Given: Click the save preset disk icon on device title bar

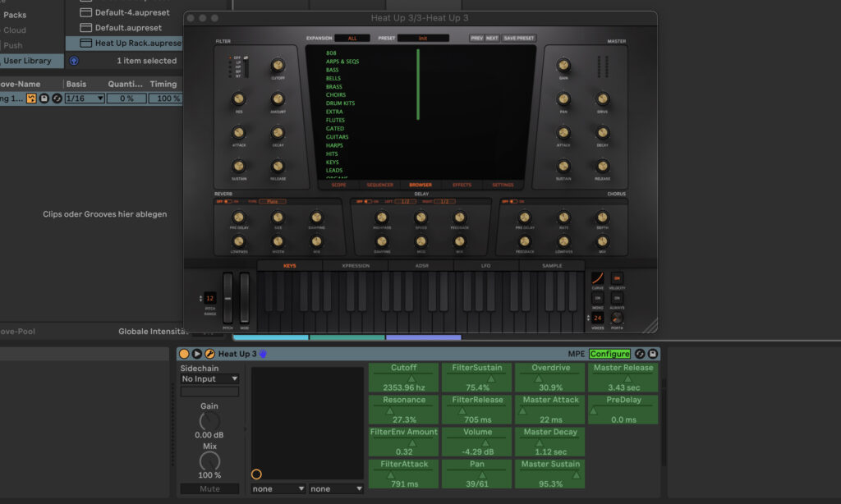Looking at the screenshot, I should [x=653, y=354].
